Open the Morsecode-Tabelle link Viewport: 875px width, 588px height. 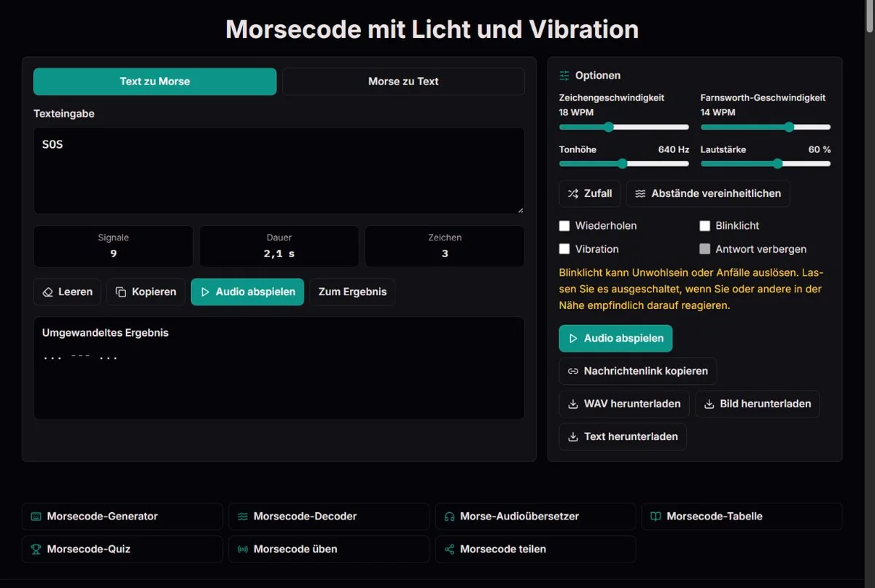coord(742,517)
